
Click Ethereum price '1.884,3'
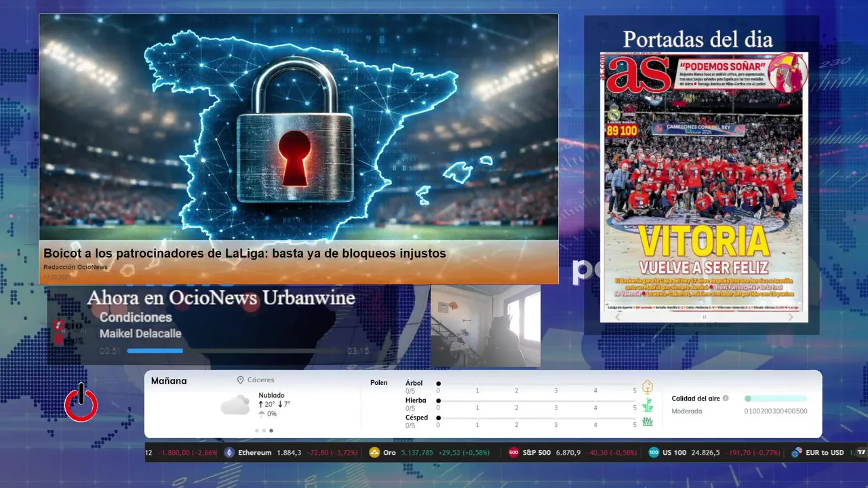[x=289, y=453]
